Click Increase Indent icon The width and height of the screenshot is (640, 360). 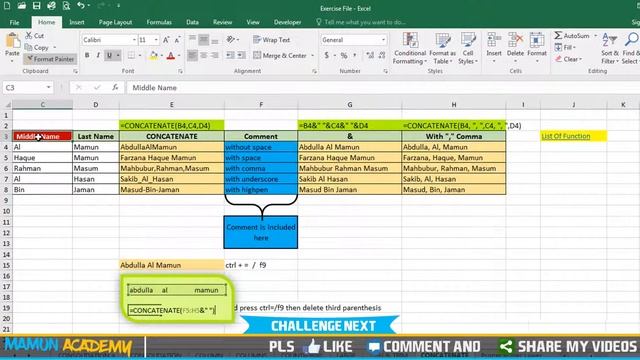tap(242, 55)
